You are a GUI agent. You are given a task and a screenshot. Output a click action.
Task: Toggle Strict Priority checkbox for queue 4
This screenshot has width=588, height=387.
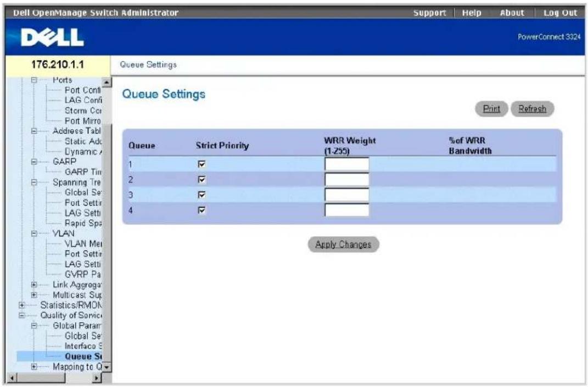point(201,210)
